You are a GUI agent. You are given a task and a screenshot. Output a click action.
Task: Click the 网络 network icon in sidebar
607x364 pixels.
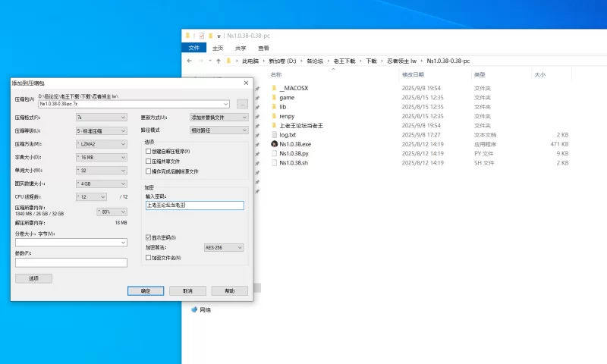pos(194,309)
